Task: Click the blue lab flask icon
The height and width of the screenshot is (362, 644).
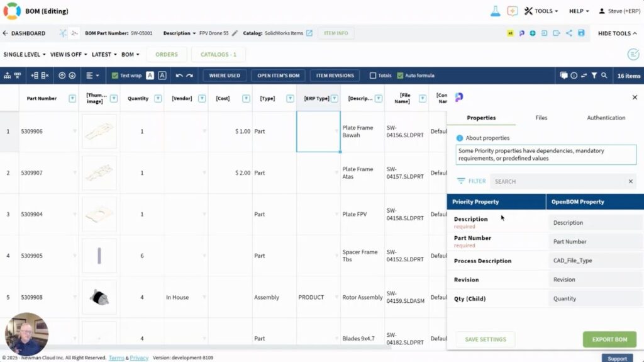Action: click(496, 11)
